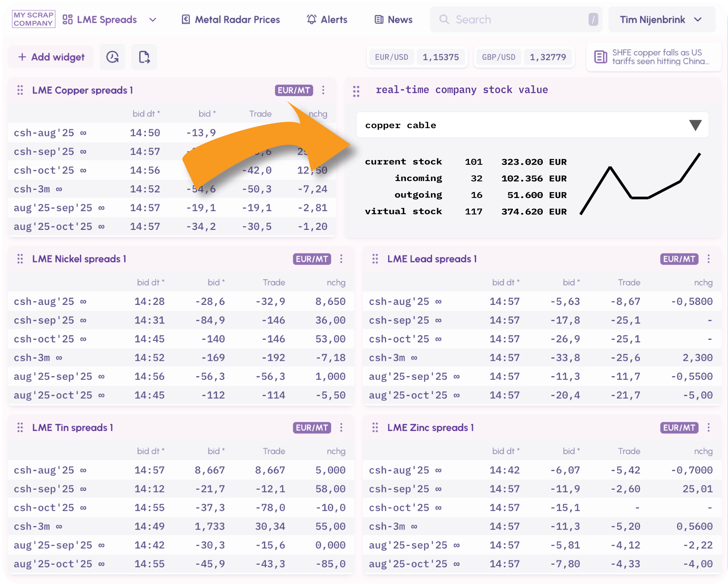This screenshot has width=728, height=584.
Task: Toggle EUR/MT unit badge on Tin spreads
Action: tap(312, 428)
